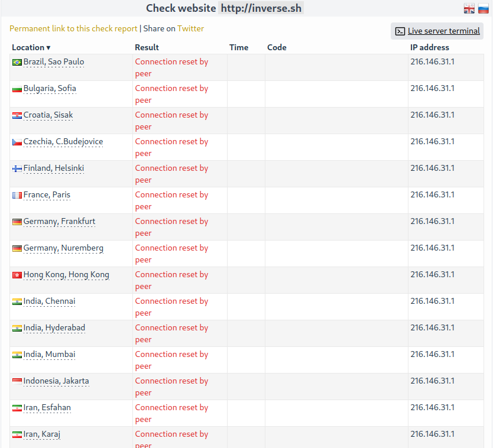This screenshot has width=493, height=448.
Task: Select the Finland flag icon
Action: pos(17,167)
